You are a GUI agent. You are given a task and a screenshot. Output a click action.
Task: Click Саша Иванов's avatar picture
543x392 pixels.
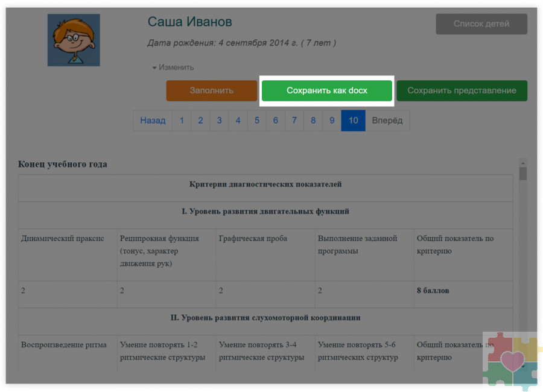click(74, 40)
